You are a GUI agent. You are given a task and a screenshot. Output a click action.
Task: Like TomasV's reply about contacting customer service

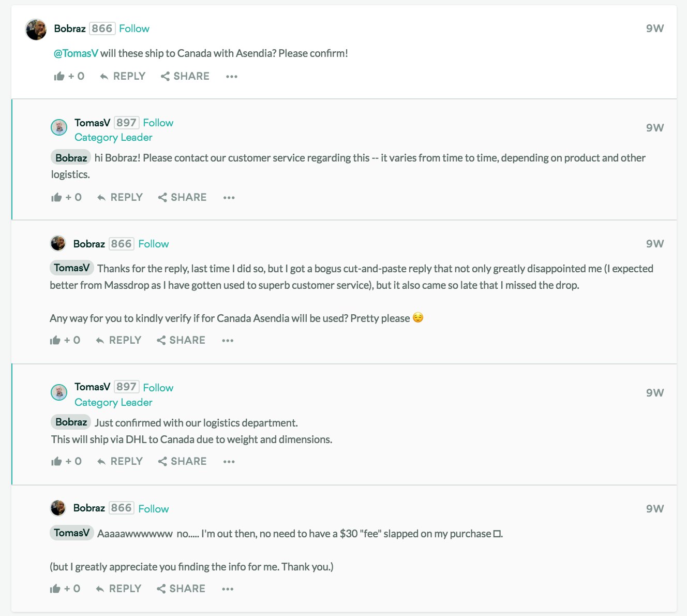pos(56,198)
